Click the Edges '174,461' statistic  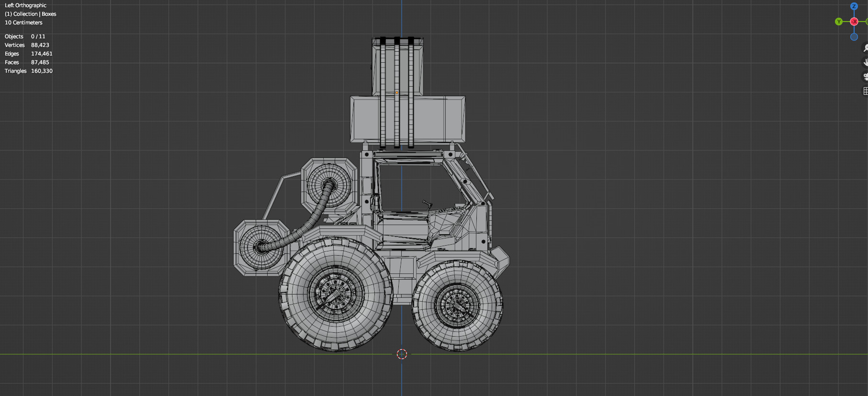pos(42,54)
